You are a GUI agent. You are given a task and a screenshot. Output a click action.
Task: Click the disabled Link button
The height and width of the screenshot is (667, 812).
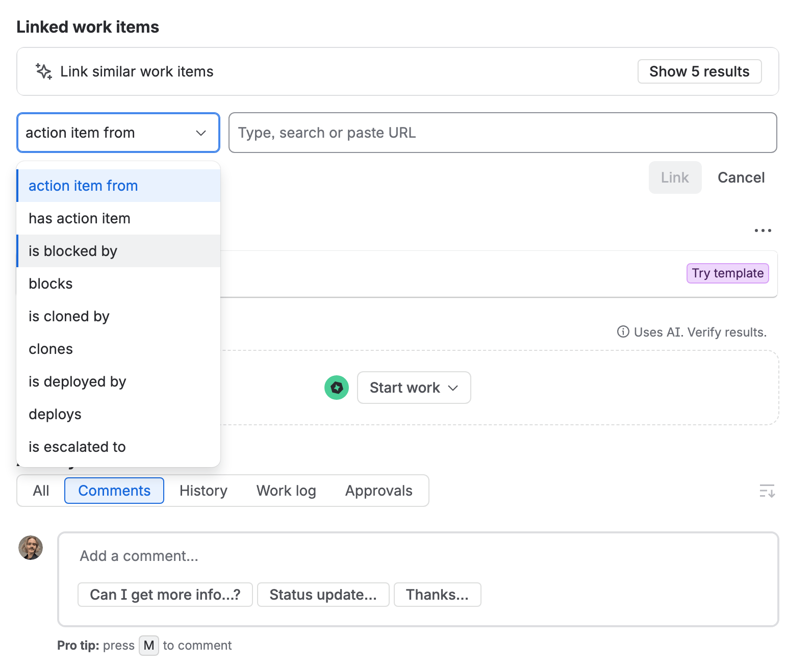pyautogui.click(x=675, y=177)
